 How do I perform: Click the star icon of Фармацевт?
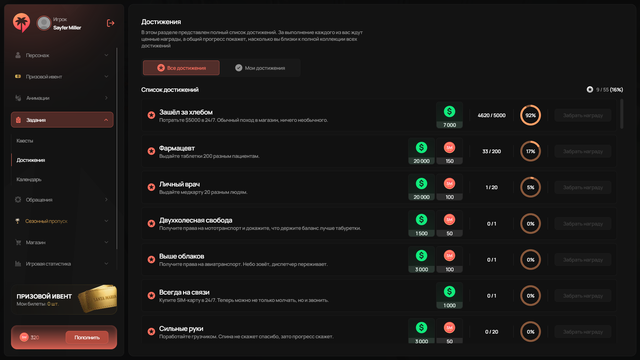pyautogui.click(x=151, y=151)
